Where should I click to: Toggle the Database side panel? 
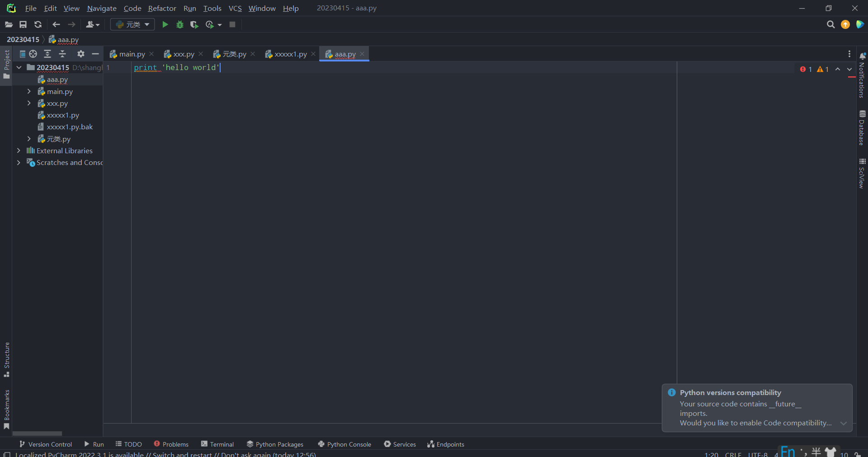[x=862, y=128]
